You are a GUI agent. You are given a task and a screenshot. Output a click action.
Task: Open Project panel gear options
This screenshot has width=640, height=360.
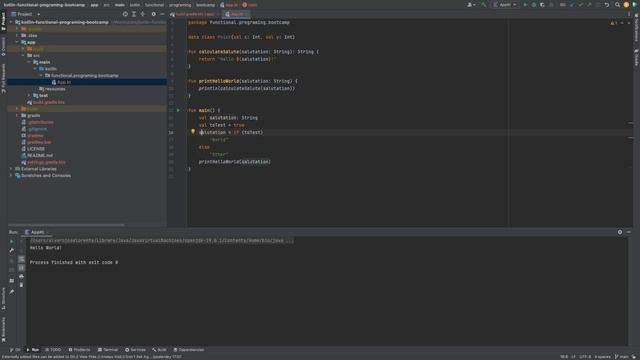point(153,14)
